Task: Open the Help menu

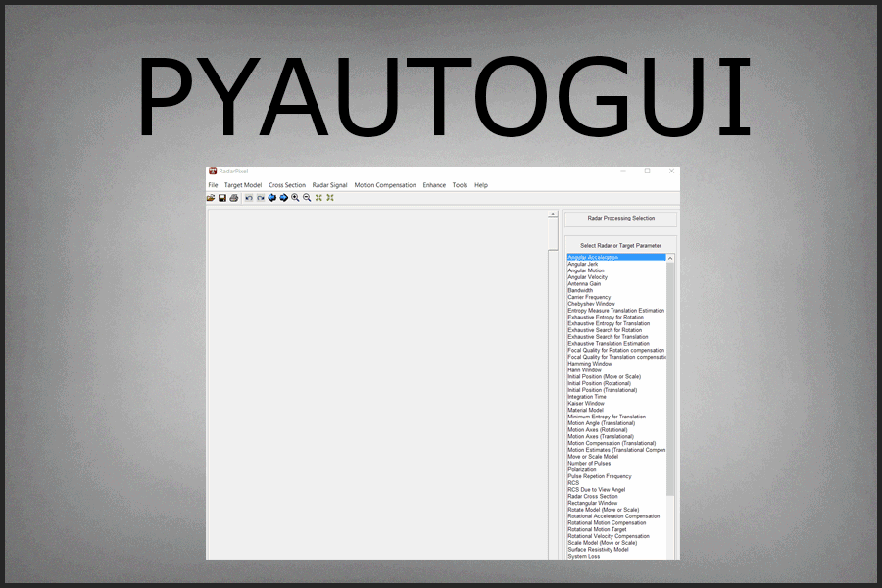Action: pyautogui.click(x=481, y=184)
